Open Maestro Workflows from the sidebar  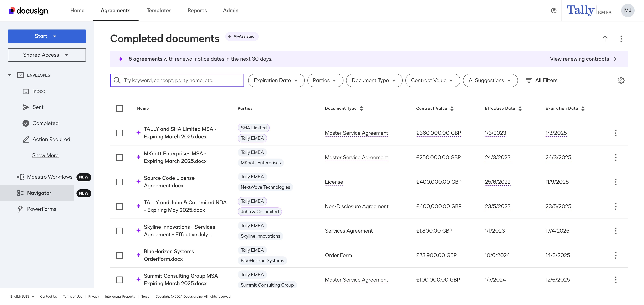(49, 177)
